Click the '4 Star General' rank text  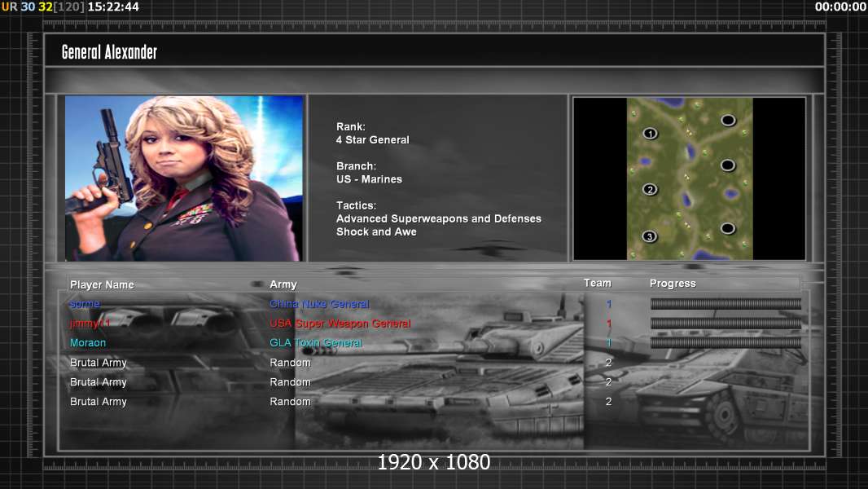373,140
